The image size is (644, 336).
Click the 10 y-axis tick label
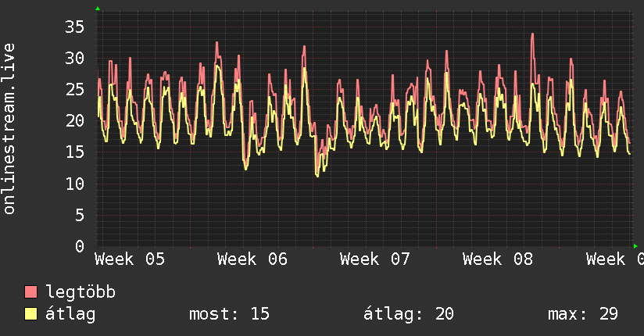[x=75, y=184]
